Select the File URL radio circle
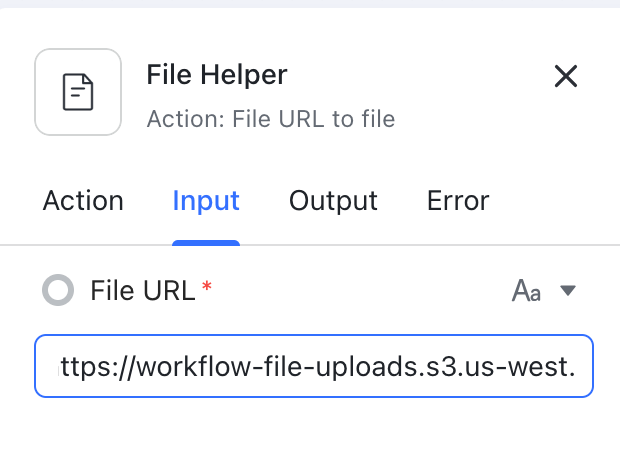This screenshot has height=464, width=620. (x=58, y=290)
